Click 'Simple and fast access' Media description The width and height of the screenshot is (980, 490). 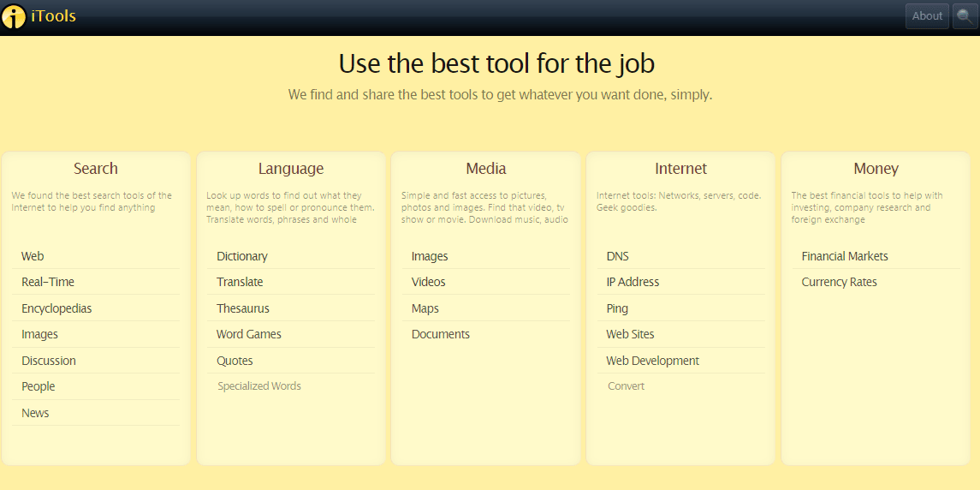pyautogui.click(x=485, y=208)
